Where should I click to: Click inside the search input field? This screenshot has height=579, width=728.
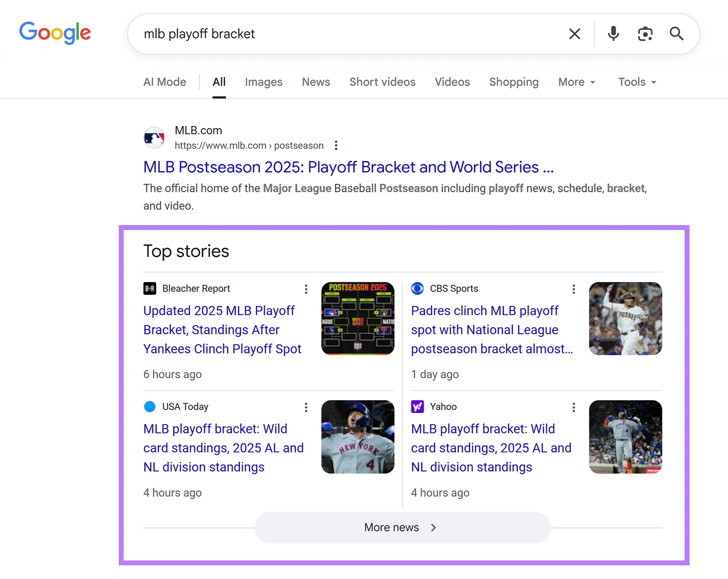point(318,34)
